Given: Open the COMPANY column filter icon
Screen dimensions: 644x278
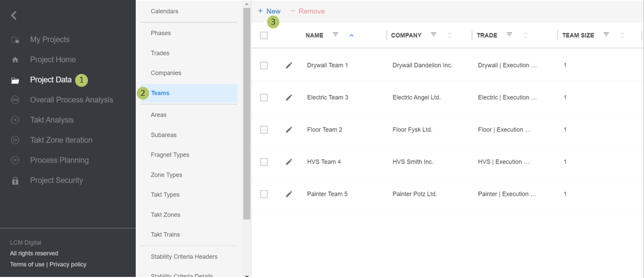Looking at the screenshot, I should (x=434, y=35).
